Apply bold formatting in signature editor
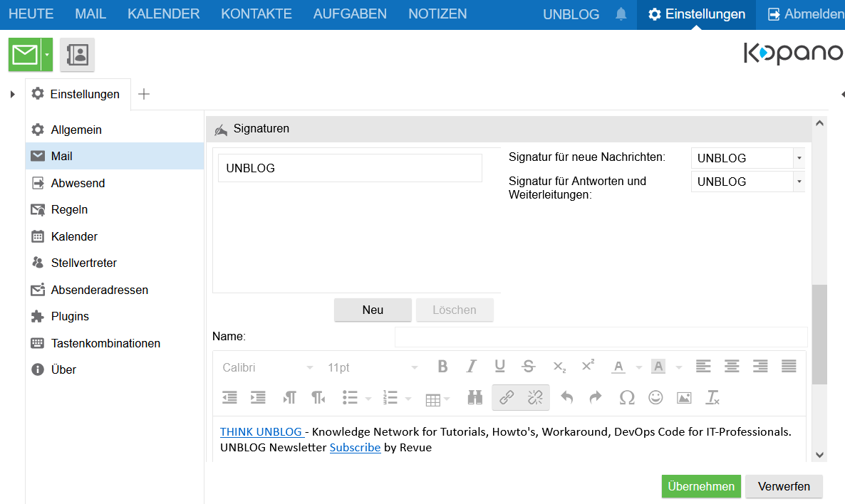The width and height of the screenshot is (845, 504). [442, 366]
